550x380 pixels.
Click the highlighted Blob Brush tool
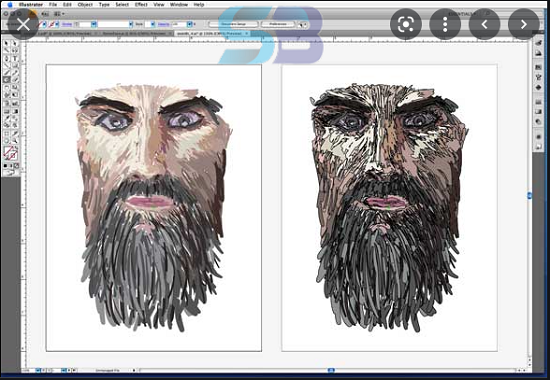point(6,80)
